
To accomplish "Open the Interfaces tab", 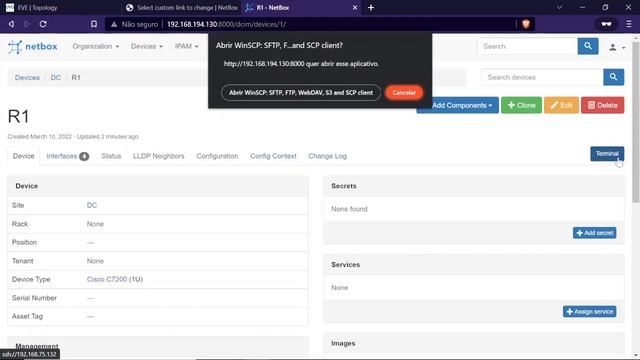I will coord(67,156).
